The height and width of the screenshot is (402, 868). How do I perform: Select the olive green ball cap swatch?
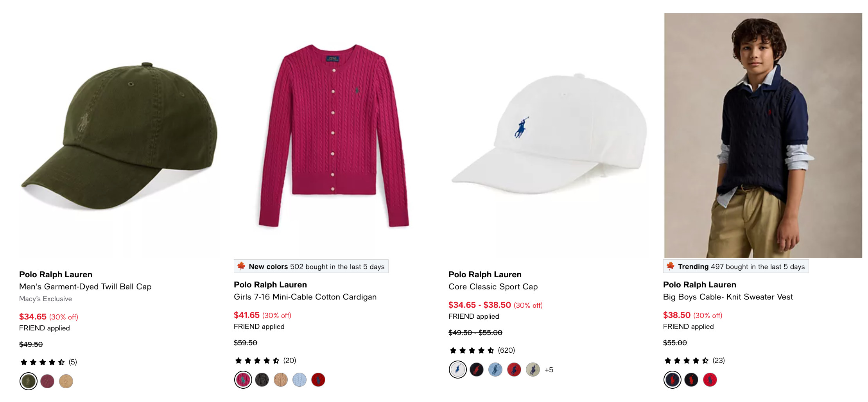click(29, 381)
